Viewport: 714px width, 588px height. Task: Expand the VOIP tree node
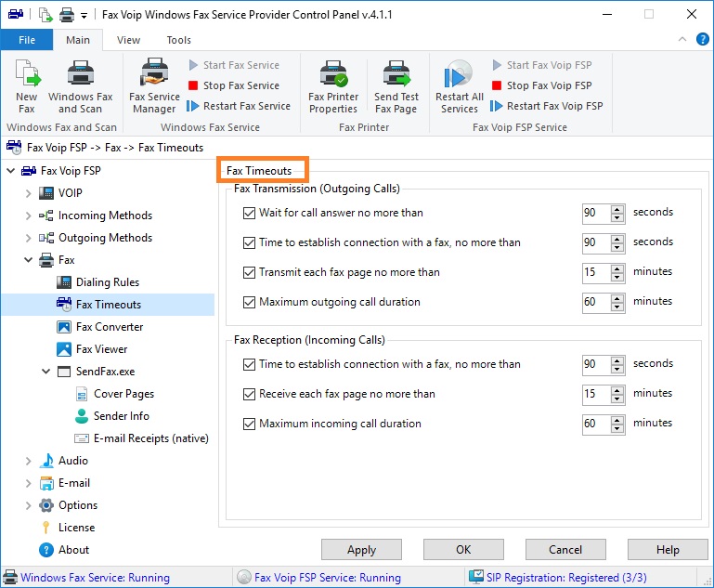28,193
